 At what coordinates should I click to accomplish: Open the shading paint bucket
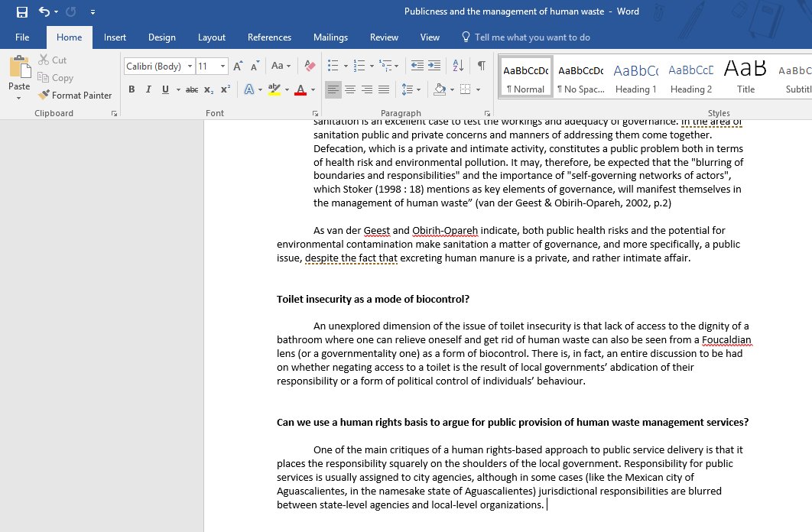click(440, 89)
